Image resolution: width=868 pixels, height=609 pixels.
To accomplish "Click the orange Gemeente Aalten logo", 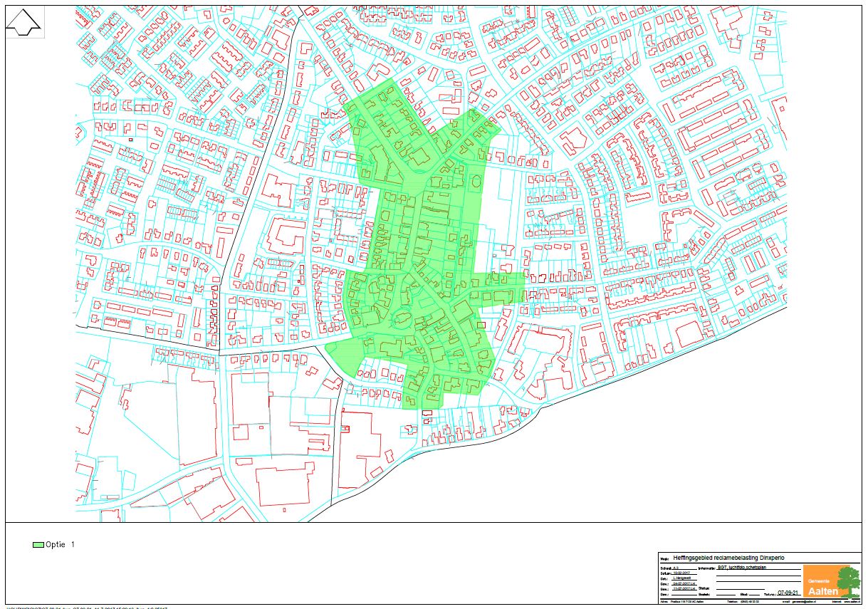I will [819, 581].
